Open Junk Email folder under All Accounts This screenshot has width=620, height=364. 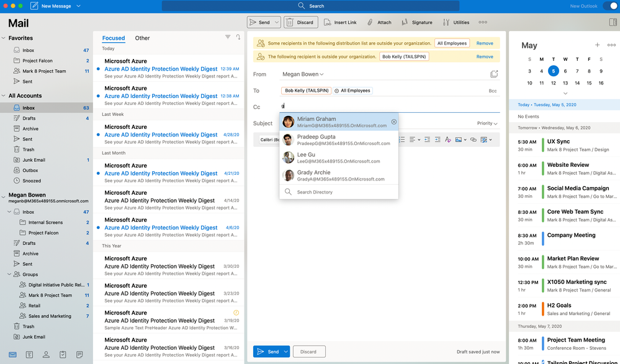(46, 159)
